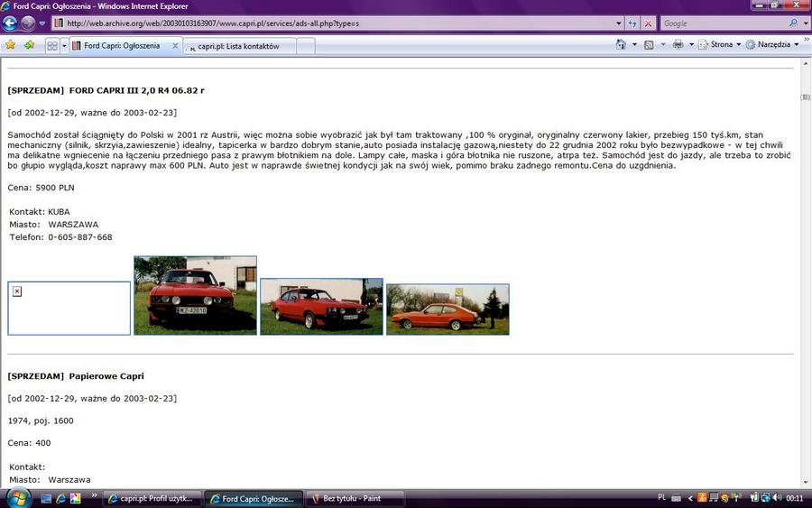This screenshot has width=812, height=508.
Task: Switch to capri.pl: Profil użytk... taskbar window
Action: coord(152,499)
